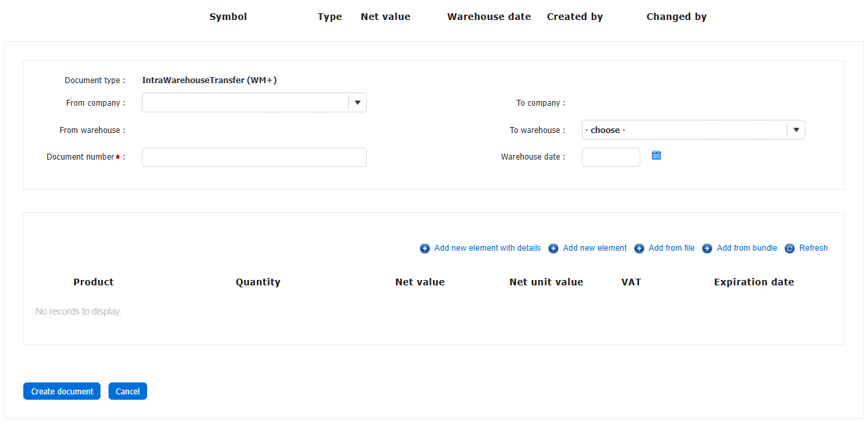Viewport: 868px width, 423px height.
Task: Sort by the Changed by column header
Action: click(676, 17)
